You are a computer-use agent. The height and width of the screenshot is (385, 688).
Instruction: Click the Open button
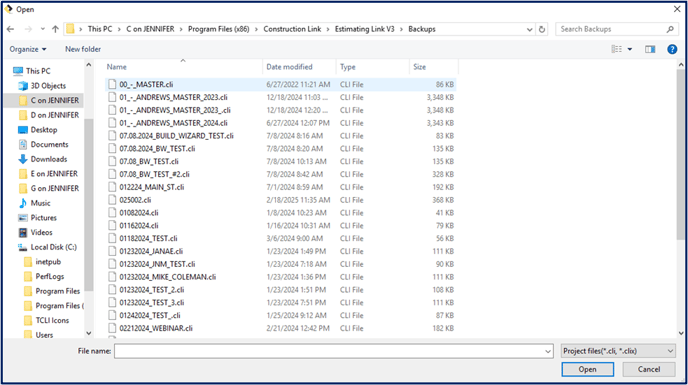click(588, 369)
